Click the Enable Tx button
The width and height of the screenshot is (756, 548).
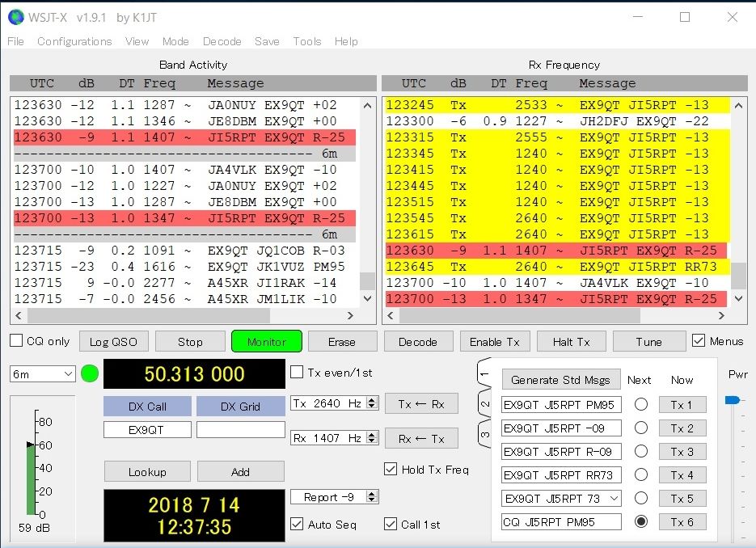click(x=495, y=342)
